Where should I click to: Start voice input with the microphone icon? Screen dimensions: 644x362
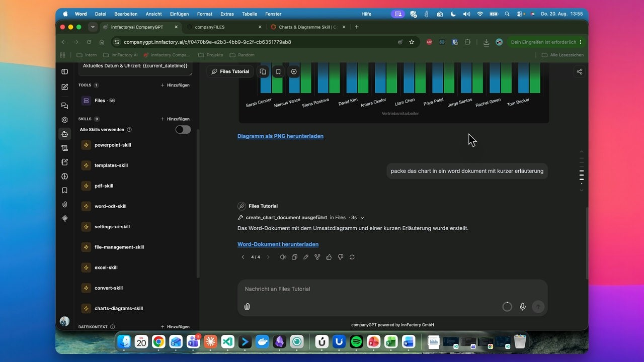click(x=523, y=307)
